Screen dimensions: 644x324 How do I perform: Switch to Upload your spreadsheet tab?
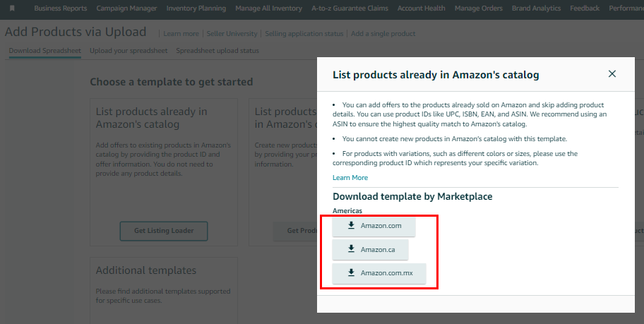tap(129, 51)
